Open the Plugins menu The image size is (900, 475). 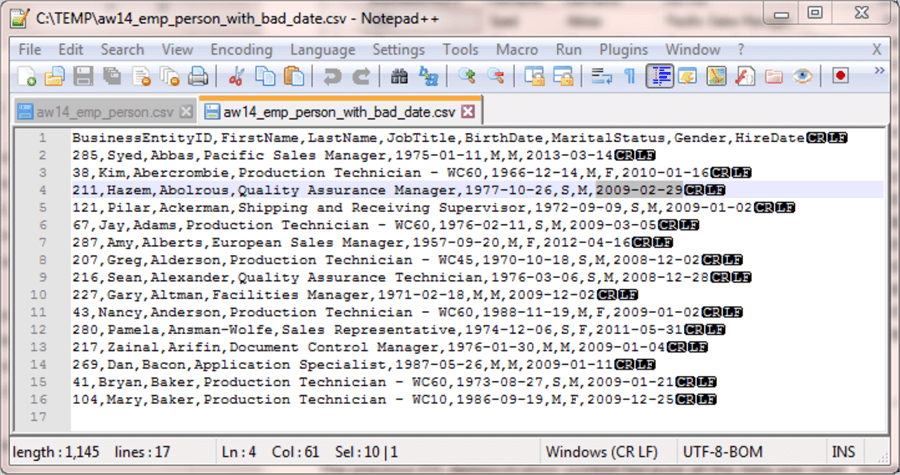pos(623,50)
